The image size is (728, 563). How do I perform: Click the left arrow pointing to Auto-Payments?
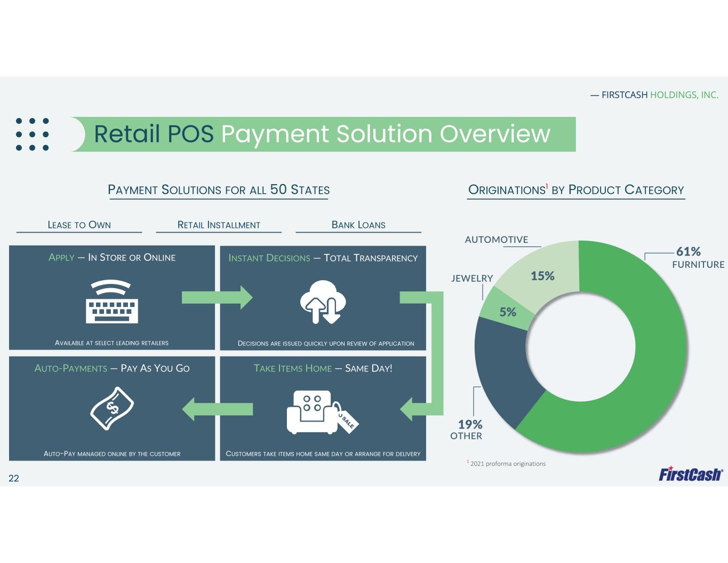tap(217, 409)
